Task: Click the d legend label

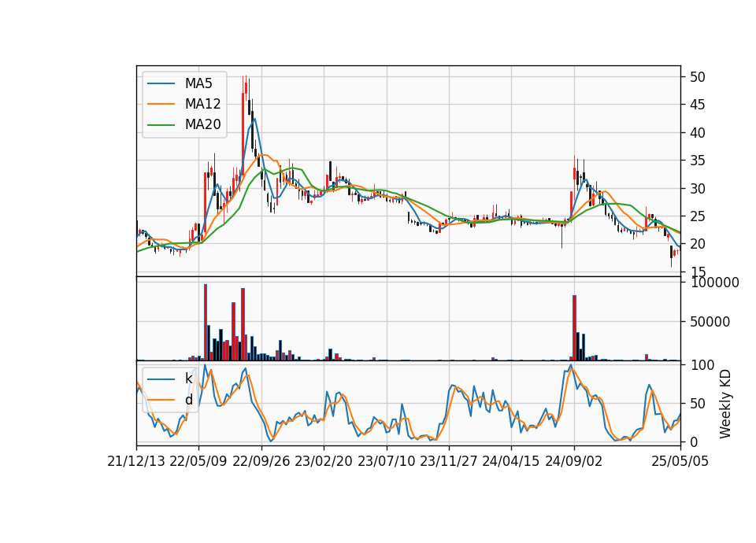Action: (x=188, y=400)
